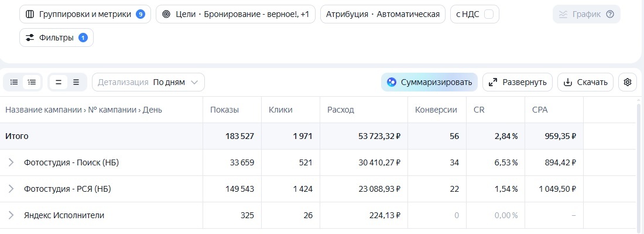The image size is (644, 234).
Task: Select compact row density icon
Action: coord(59,82)
